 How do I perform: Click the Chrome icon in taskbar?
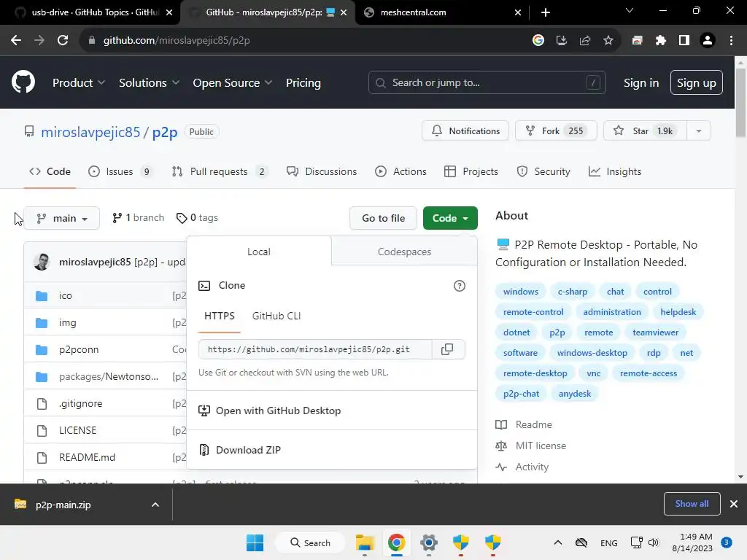(x=396, y=542)
